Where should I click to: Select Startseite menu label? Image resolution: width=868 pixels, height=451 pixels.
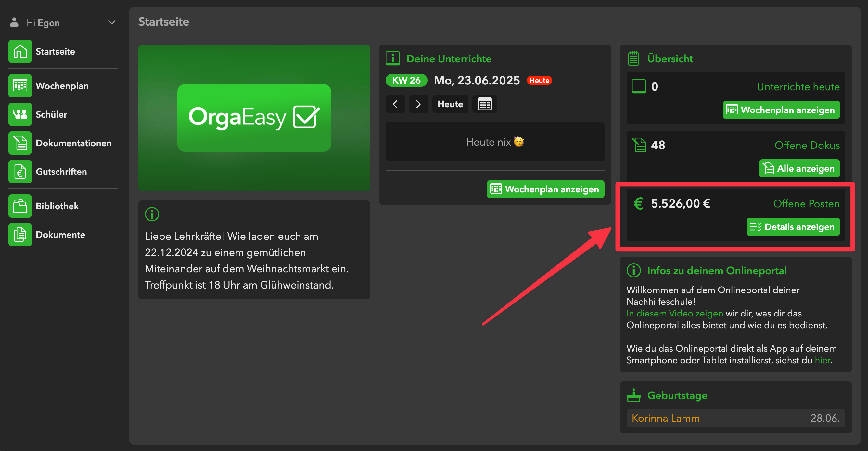pyautogui.click(x=55, y=52)
